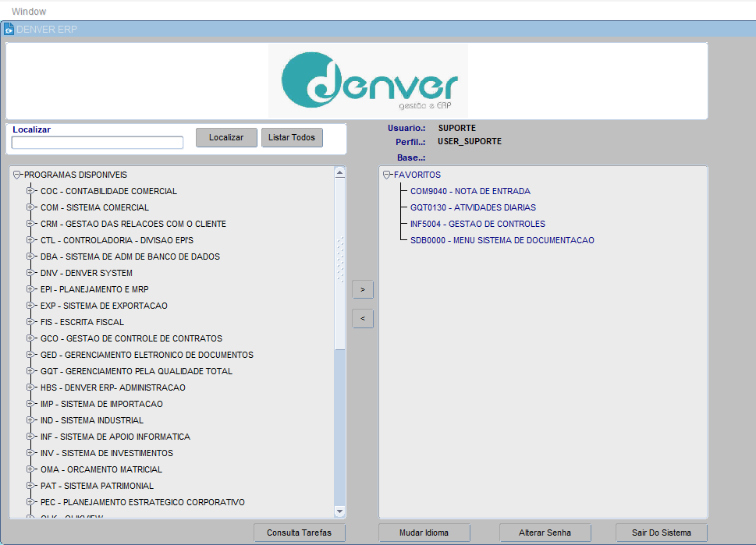Viewport: 756px width, 545px height.
Task: Select GED - GERENCIAMENTO ELETRONICO text
Action: pyautogui.click(x=147, y=355)
